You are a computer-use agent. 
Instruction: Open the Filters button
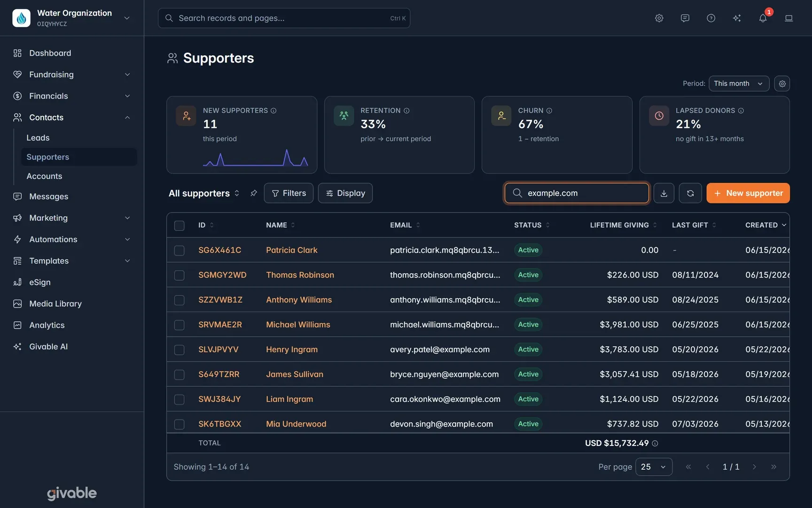(289, 193)
